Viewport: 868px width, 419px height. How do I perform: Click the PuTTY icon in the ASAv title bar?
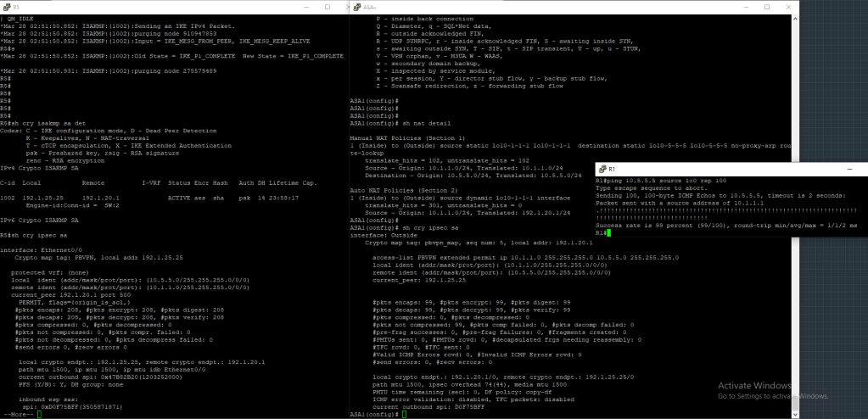(x=356, y=7)
